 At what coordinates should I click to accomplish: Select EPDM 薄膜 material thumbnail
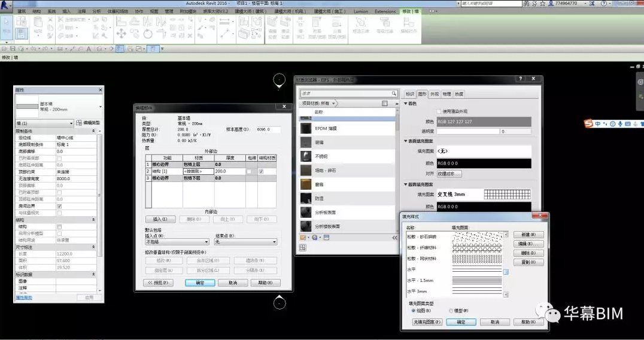point(306,129)
